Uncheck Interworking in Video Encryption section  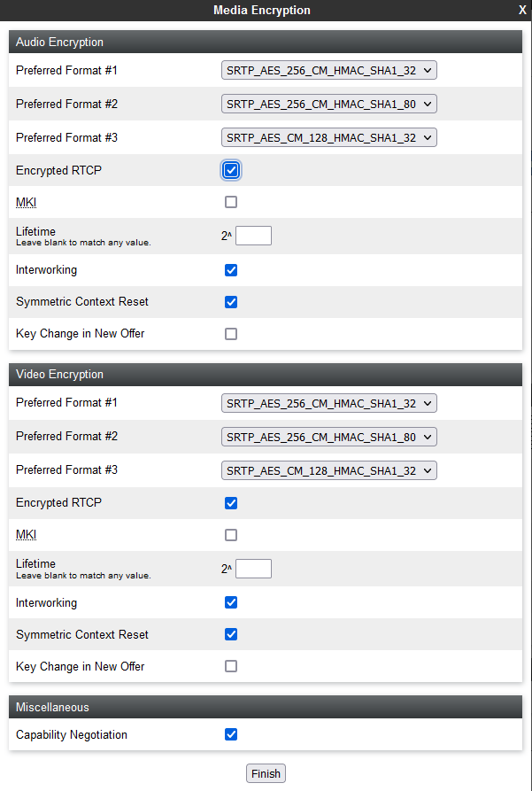click(231, 602)
